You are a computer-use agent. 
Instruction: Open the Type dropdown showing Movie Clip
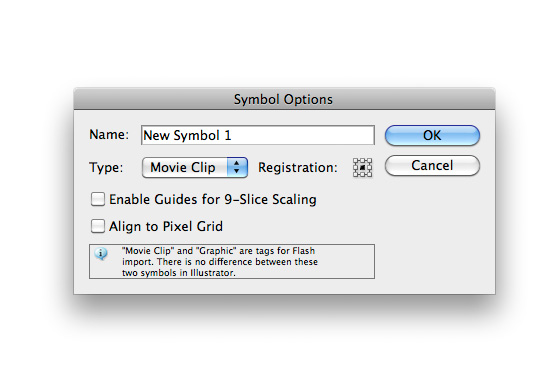[x=195, y=167]
